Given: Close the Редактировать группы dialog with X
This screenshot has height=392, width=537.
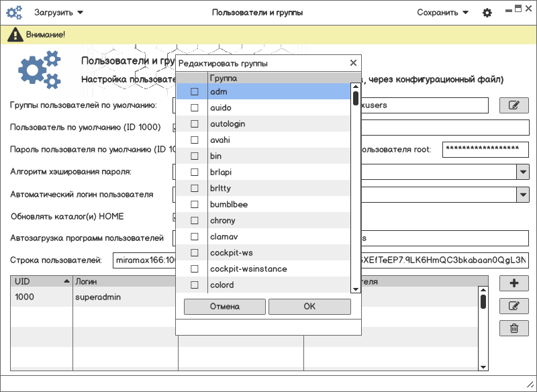Looking at the screenshot, I should pos(354,63).
